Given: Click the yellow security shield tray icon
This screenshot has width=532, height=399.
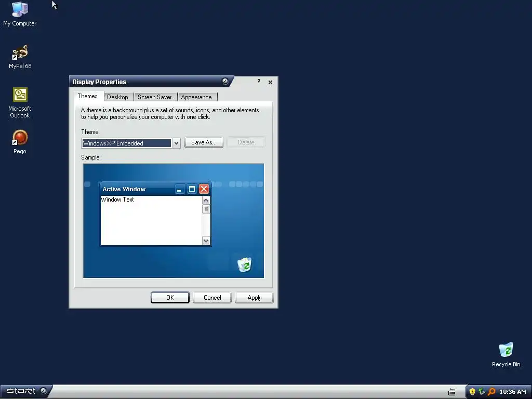Looking at the screenshot, I should [x=472, y=392].
